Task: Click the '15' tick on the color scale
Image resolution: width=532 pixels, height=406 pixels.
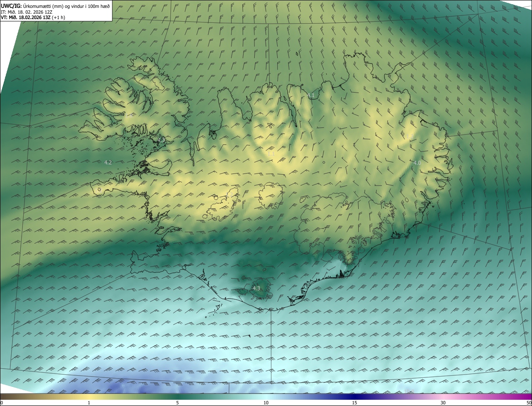Action: (355, 403)
